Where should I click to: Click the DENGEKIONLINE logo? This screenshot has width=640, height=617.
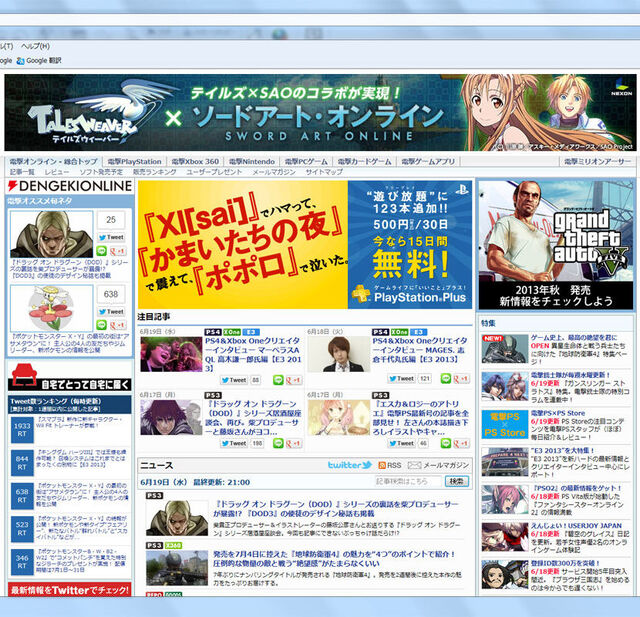[x=70, y=186]
